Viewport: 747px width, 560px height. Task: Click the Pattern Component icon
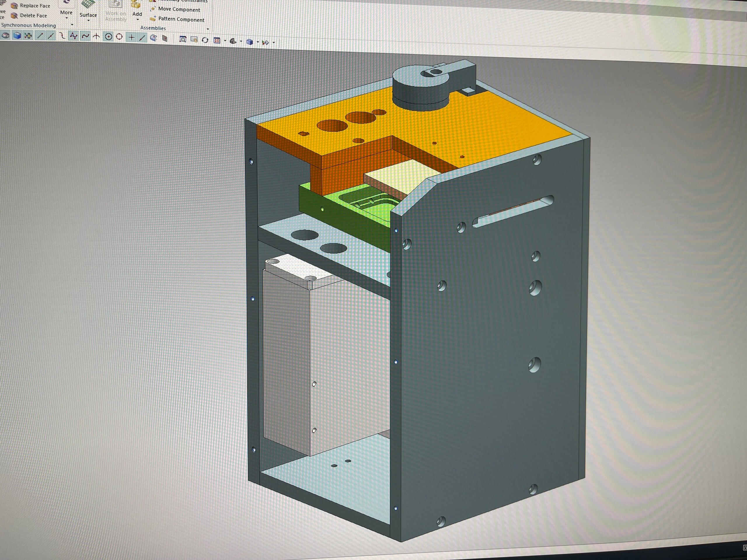153,19
